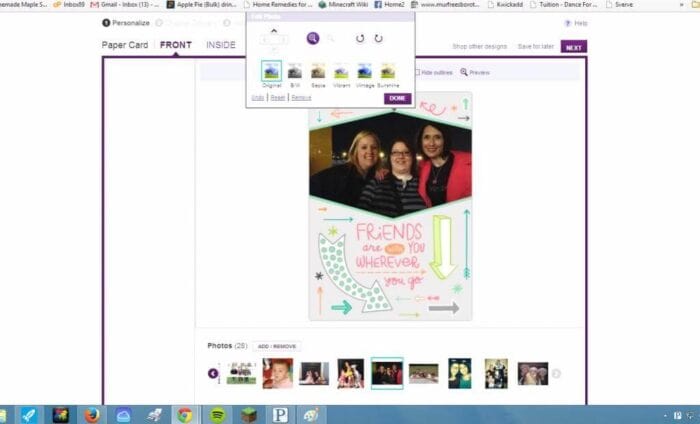Select the highlighted three-friends photo thumbnail
Image resolution: width=700 pixels, height=424 pixels.
click(x=387, y=373)
